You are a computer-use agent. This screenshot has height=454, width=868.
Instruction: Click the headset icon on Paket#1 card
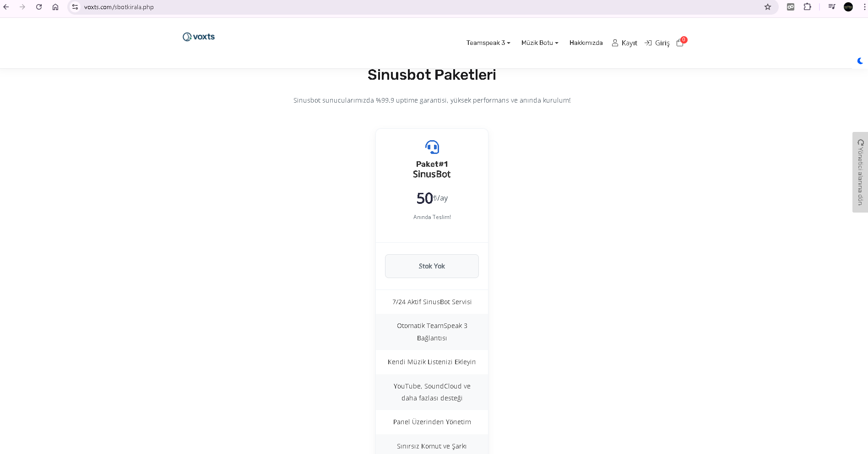[432, 147]
